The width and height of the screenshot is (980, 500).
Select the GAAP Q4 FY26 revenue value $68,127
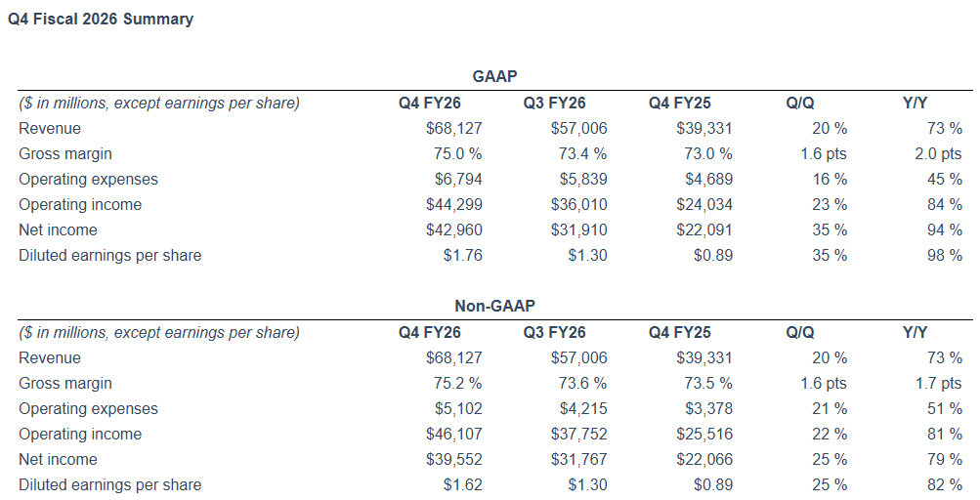[454, 129]
